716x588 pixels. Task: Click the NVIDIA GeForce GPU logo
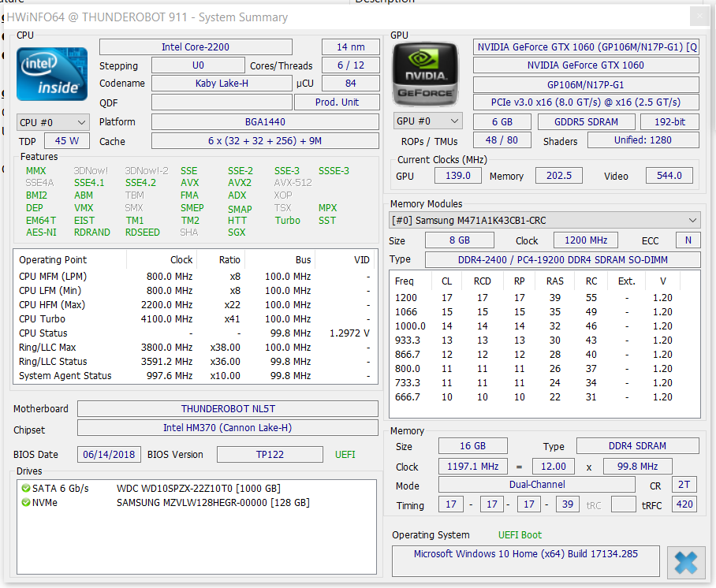(426, 74)
